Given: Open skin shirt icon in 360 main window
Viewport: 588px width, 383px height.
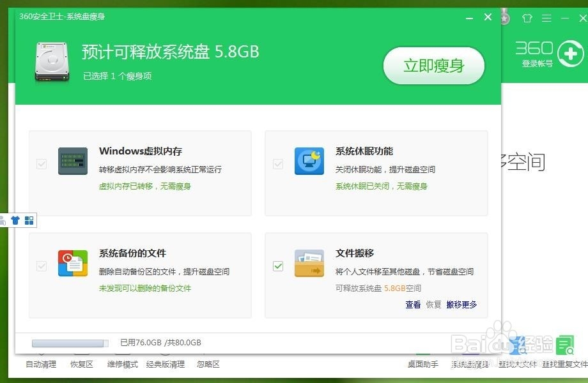Looking at the screenshot, I should tap(527, 18).
